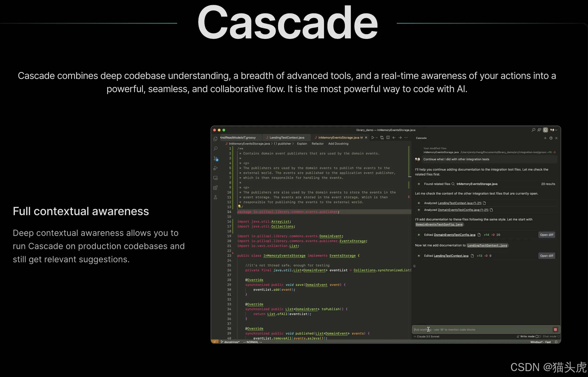Click the navigate forward arrow icon

point(400,138)
